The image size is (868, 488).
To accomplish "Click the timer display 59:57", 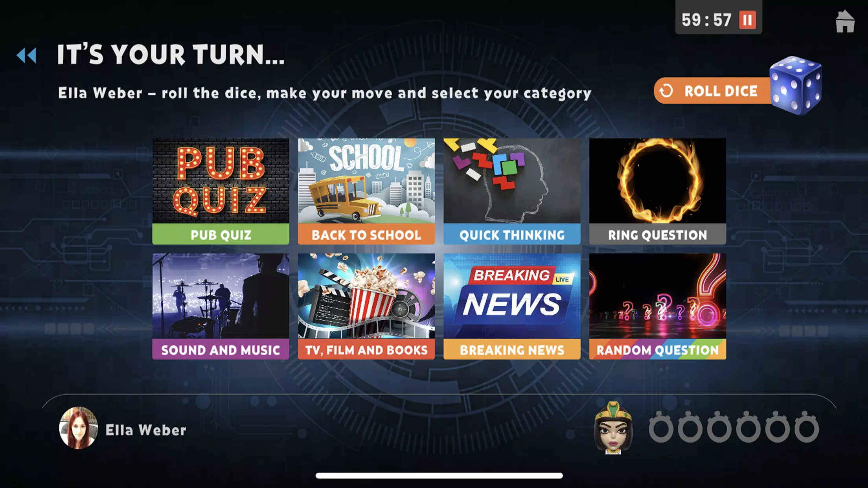I will click(707, 20).
